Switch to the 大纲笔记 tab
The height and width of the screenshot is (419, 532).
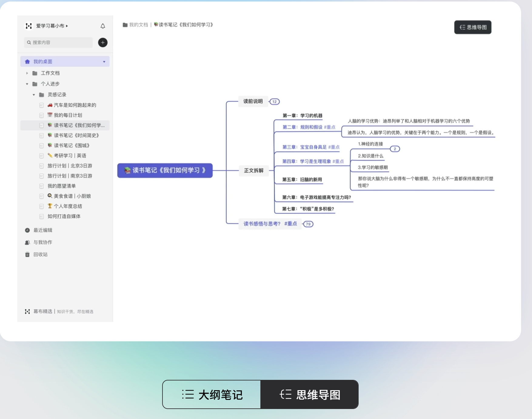click(212, 394)
